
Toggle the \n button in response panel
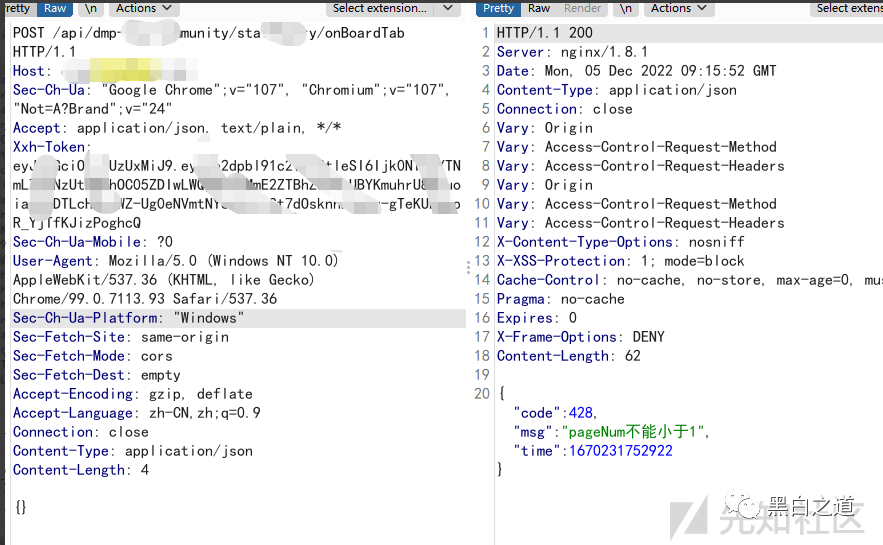pyautogui.click(x=626, y=8)
